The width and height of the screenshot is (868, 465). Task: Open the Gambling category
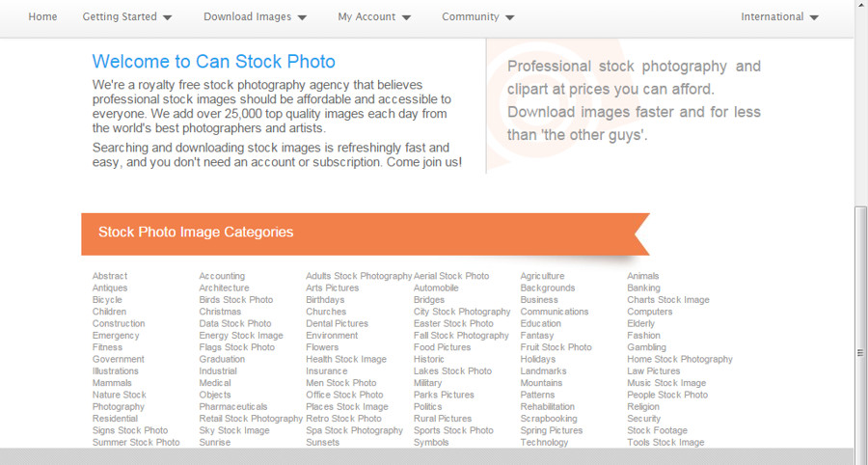[646, 347]
